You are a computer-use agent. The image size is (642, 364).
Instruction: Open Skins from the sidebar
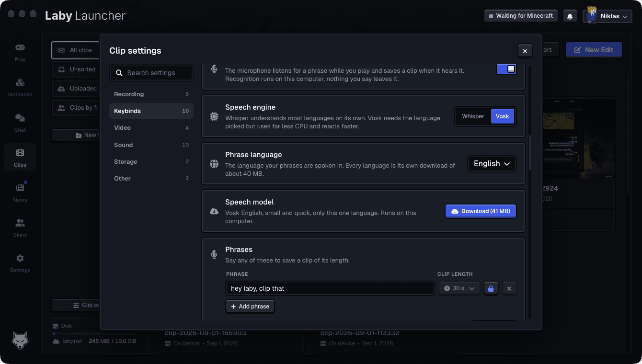pos(20,228)
